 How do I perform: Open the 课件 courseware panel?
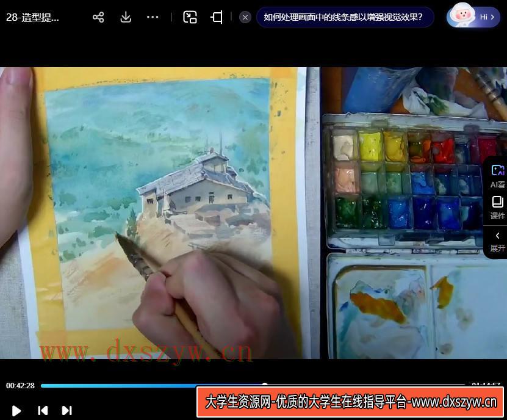pos(497,208)
